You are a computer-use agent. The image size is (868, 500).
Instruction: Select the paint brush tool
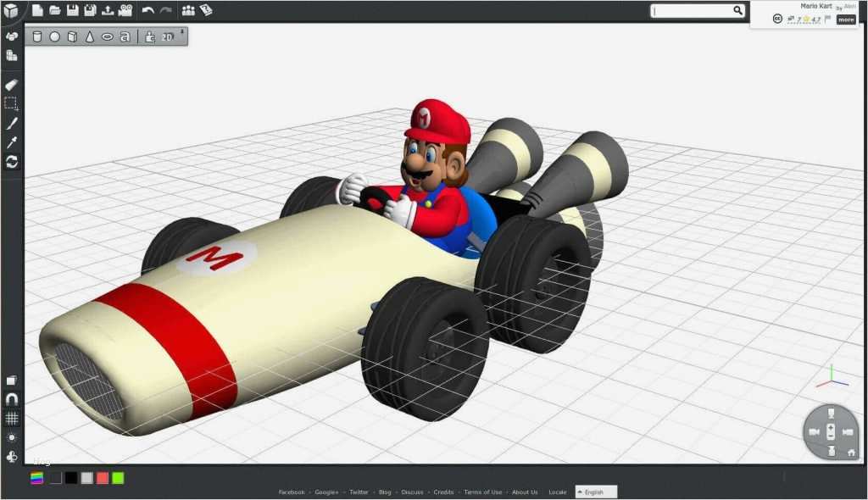point(12,123)
